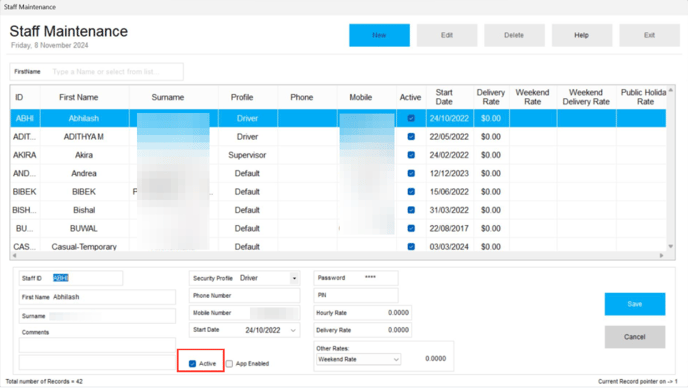688x388 pixels.
Task: Open the Weekend Rate dropdown under Other Rates
Action: click(x=396, y=359)
